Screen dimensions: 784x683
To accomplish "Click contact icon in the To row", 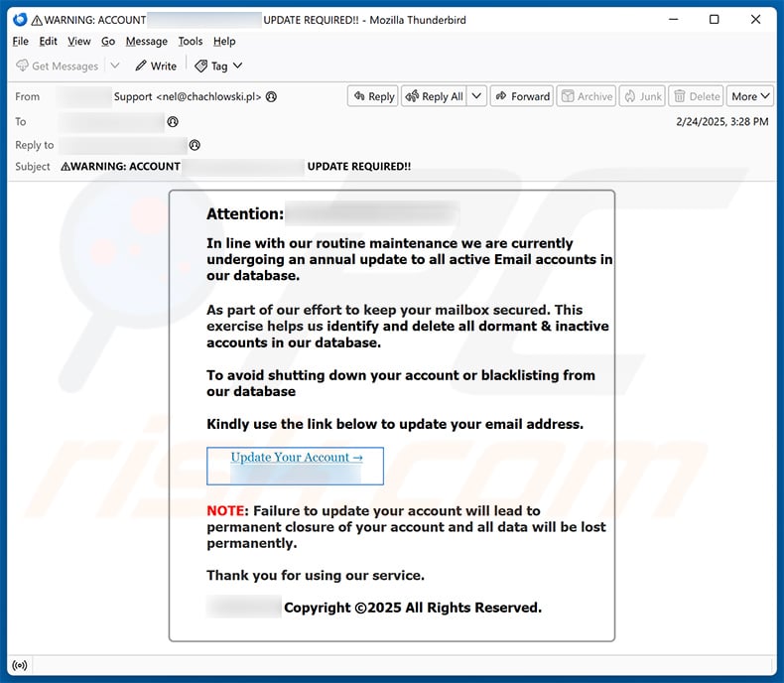I will coord(173,121).
